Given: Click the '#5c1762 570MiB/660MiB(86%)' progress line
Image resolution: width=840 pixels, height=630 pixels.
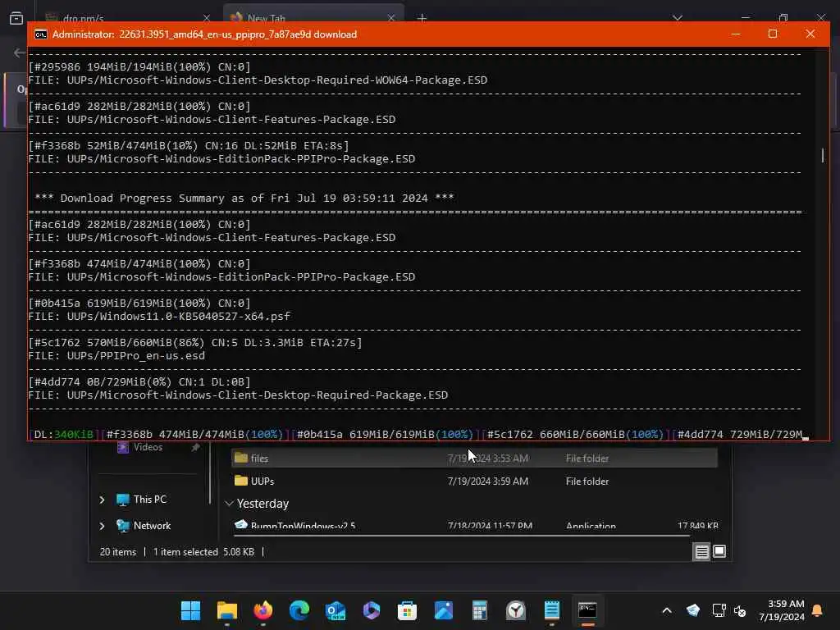Looking at the screenshot, I should 195,342.
